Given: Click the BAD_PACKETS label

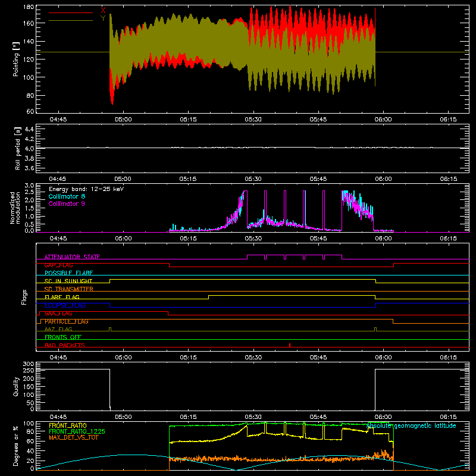Looking at the screenshot, I should pos(65,345).
